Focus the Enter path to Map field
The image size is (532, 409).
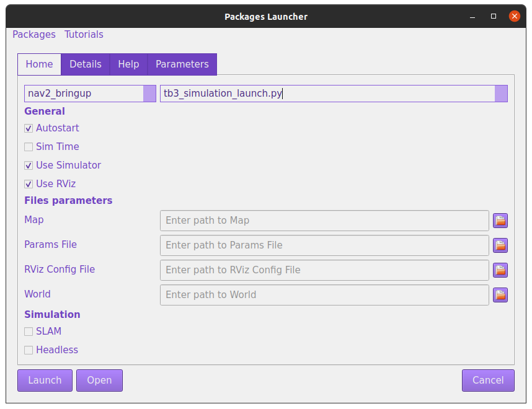pyautogui.click(x=324, y=221)
